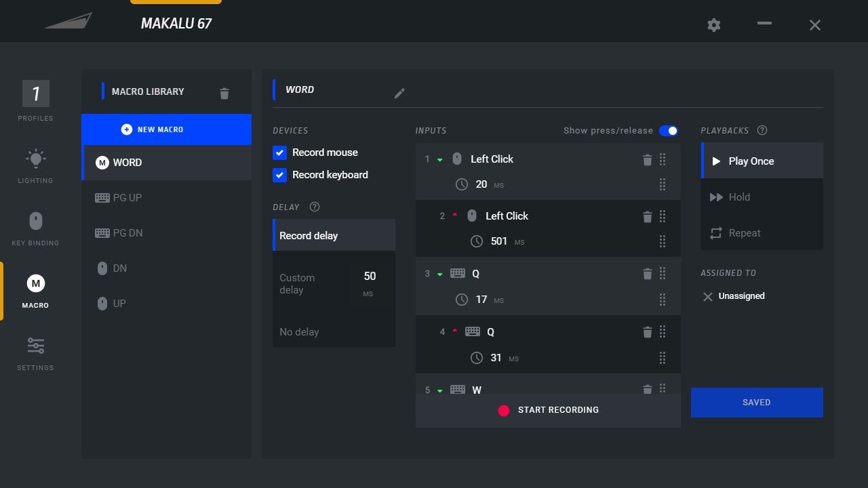Select the Record delay option
Viewport: 868px width, 488px height.
pos(334,235)
